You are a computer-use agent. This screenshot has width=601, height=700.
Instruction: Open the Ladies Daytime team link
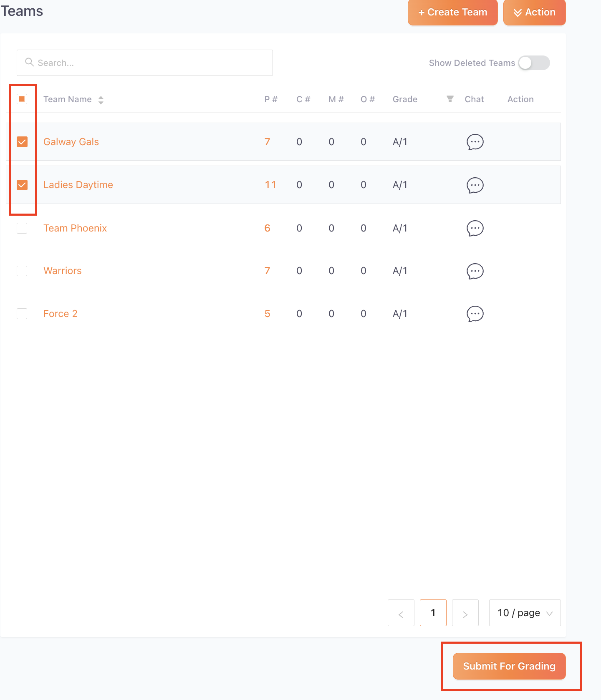78,185
